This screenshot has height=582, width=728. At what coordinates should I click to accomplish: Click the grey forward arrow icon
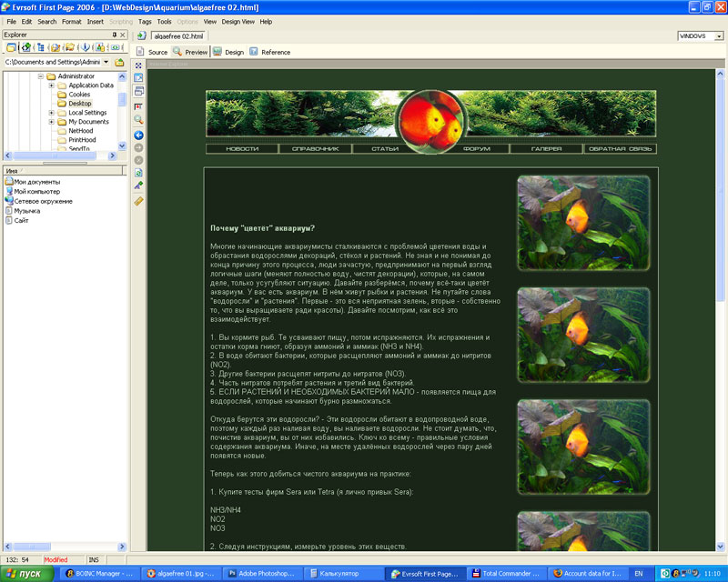coord(138,147)
